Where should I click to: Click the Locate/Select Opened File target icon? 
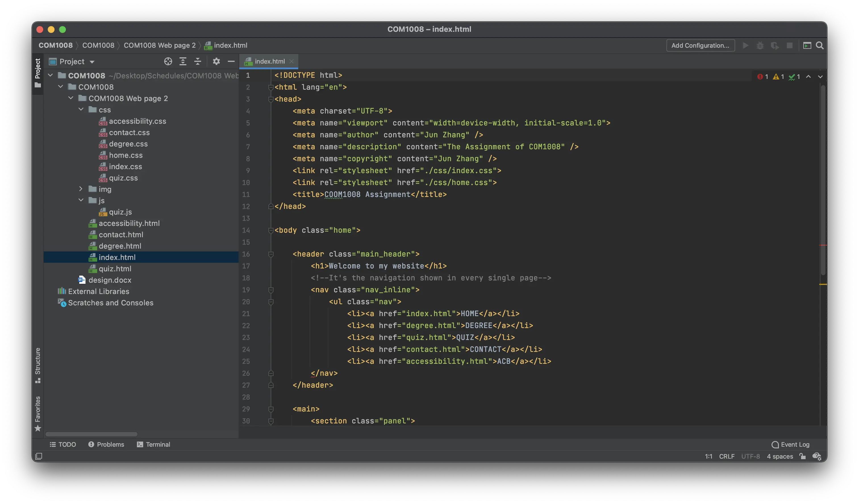168,61
